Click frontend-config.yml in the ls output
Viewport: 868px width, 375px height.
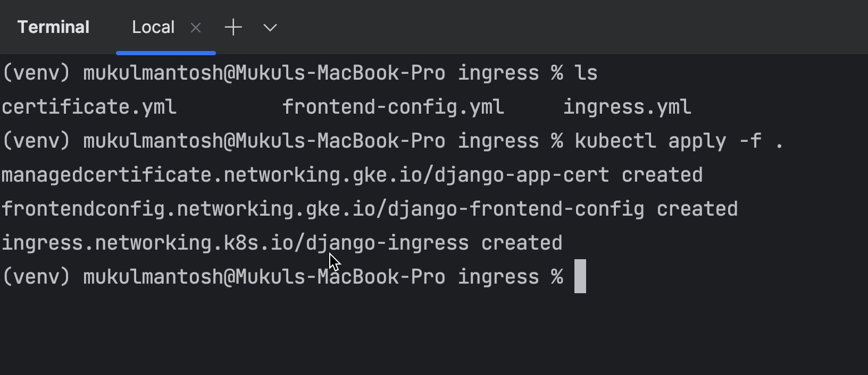tap(393, 107)
